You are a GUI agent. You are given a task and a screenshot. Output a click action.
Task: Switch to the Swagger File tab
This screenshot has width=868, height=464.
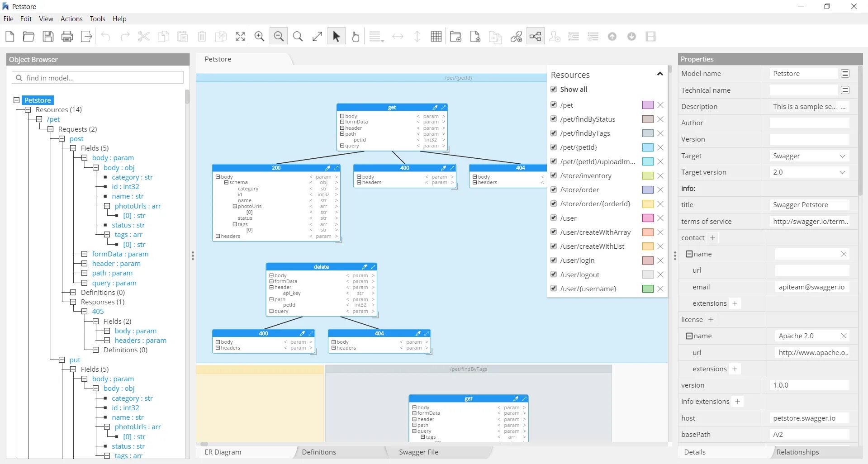418,452
